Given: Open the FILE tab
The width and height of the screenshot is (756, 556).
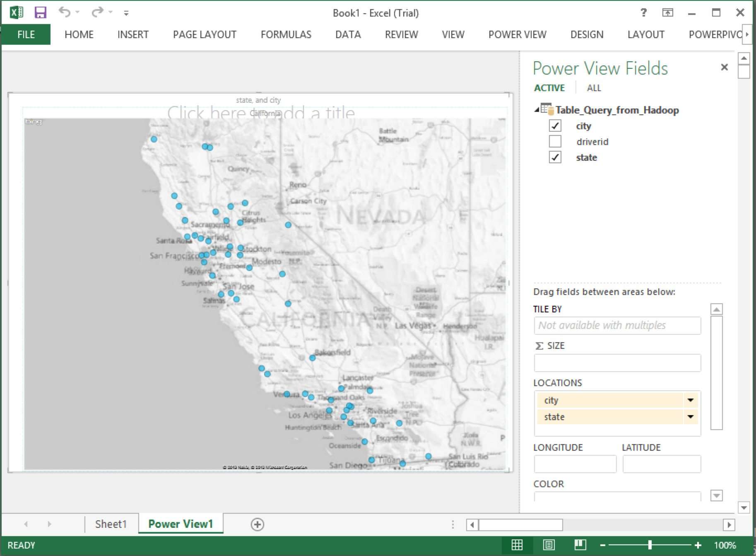Looking at the screenshot, I should [x=26, y=34].
